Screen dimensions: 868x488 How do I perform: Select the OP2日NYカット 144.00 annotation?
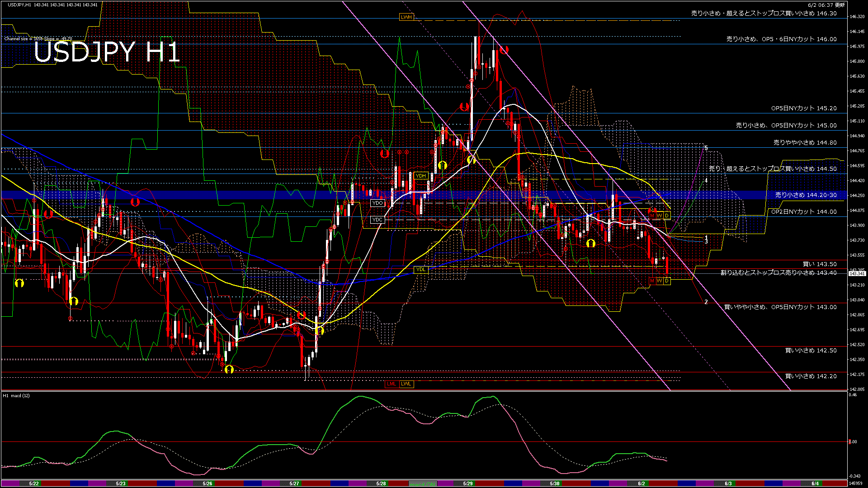pos(804,212)
